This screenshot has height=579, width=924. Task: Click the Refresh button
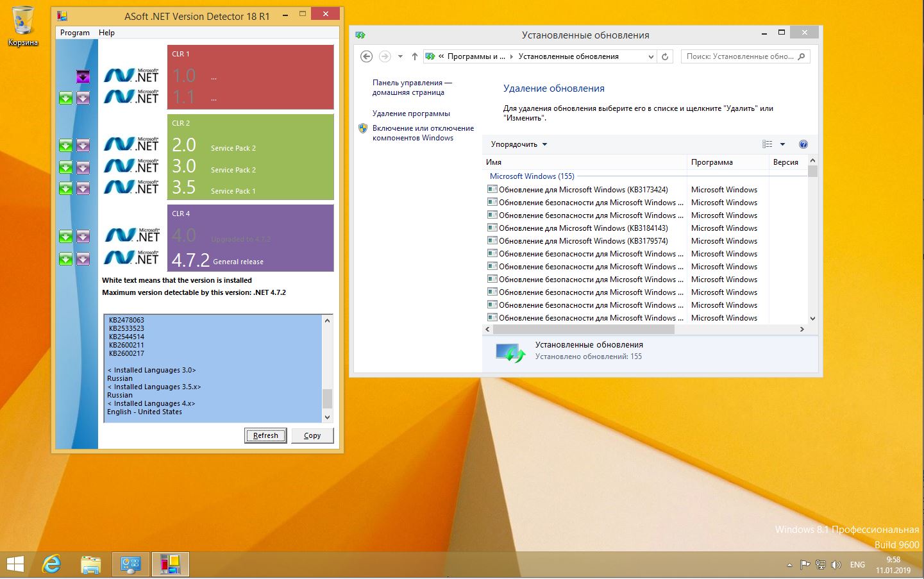pyautogui.click(x=265, y=435)
